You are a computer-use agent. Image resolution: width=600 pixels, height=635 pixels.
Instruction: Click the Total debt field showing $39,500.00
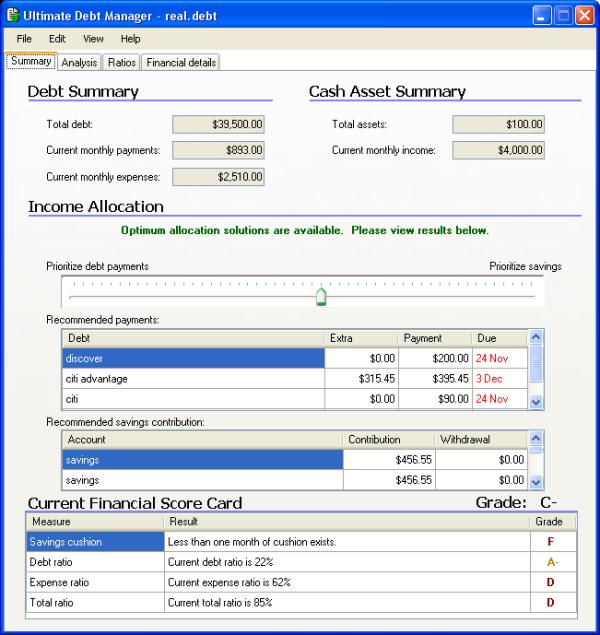[218, 124]
